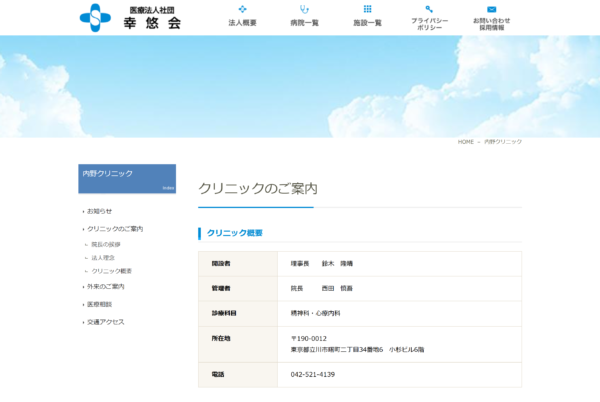Click the grid icon for 施設一覧
The image size is (600, 402).
click(367, 9)
